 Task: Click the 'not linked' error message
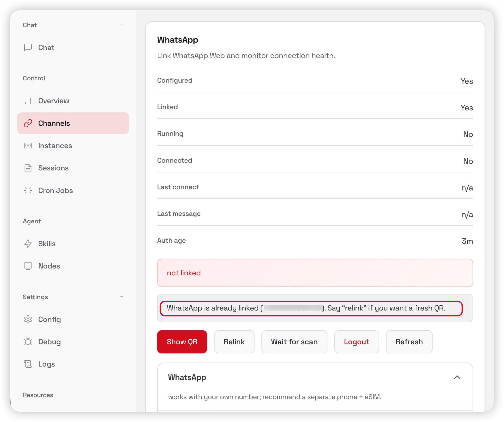coord(315,273)
